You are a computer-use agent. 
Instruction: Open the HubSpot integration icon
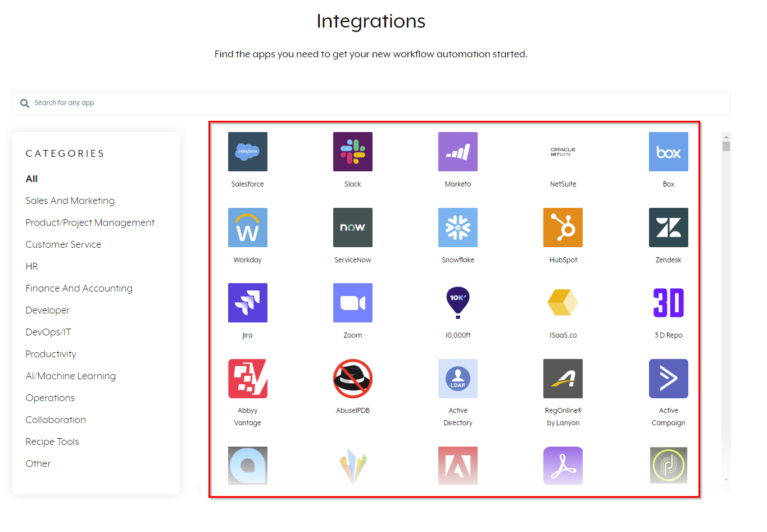pyautogui.click(x=562, y=228)
